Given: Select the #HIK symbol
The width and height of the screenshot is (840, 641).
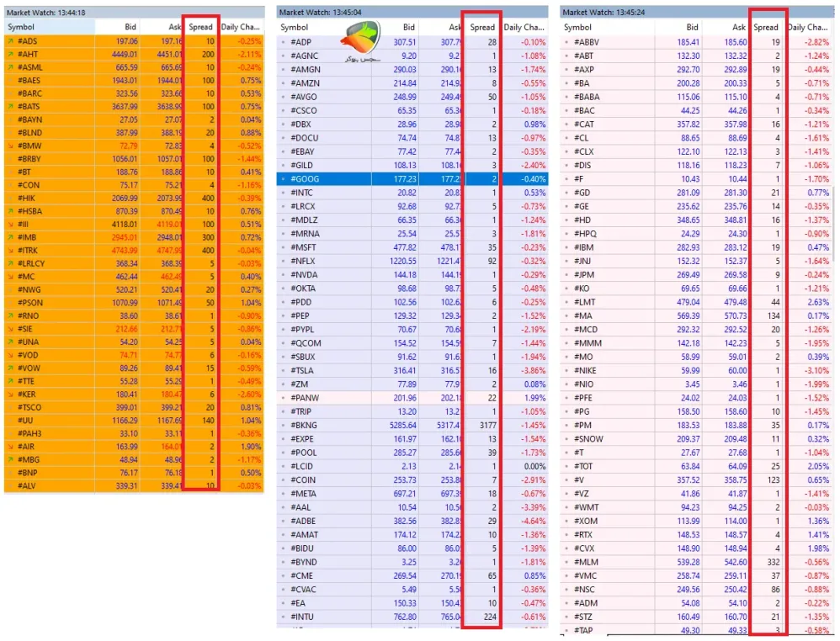Looking at the screenshot, I should [x=26, y=199].
